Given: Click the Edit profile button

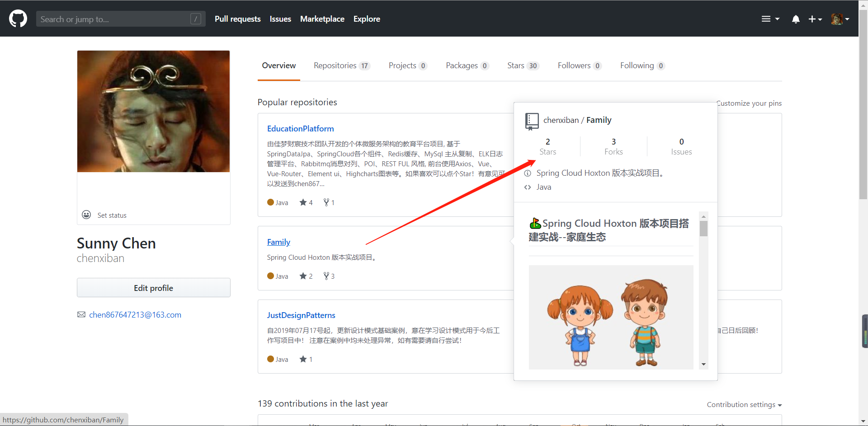Looking at the screenshot, I should [154, 288].
